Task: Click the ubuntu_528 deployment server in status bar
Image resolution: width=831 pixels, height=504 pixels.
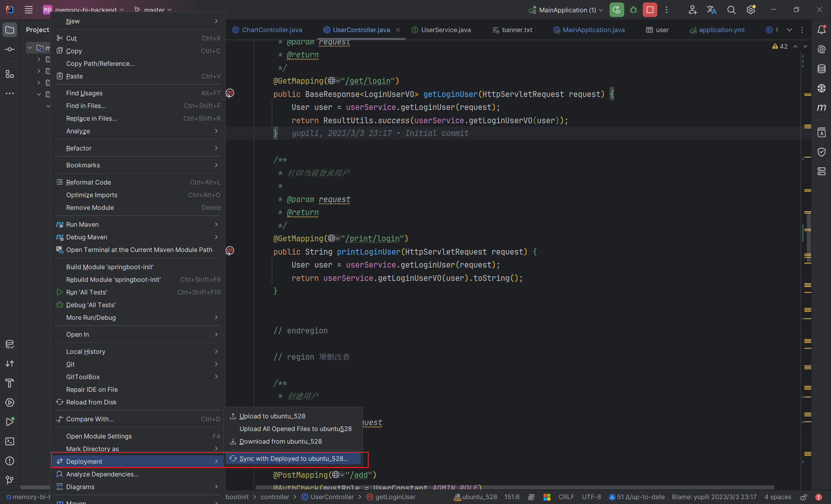Action: coord(476,497)
